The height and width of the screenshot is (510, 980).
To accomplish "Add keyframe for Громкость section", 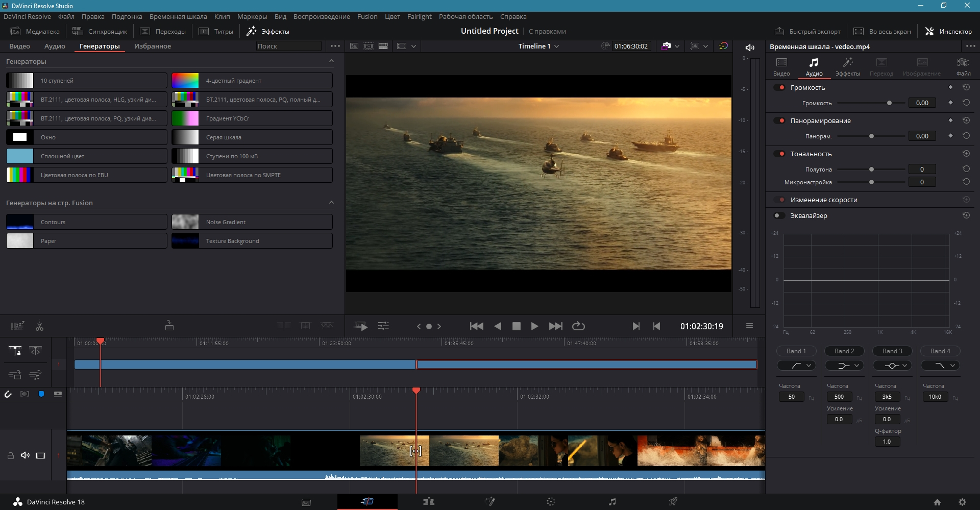I will coord(950,87).
